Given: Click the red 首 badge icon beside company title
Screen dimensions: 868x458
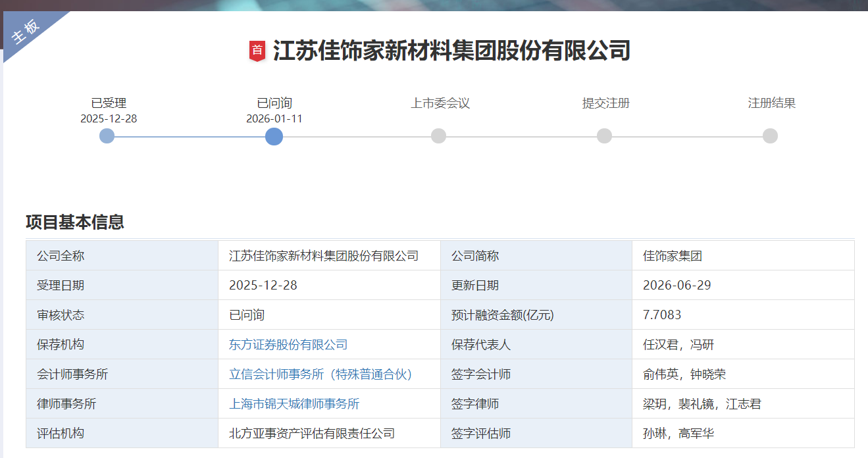Looking at the screenshot, I should pos(257,51).
